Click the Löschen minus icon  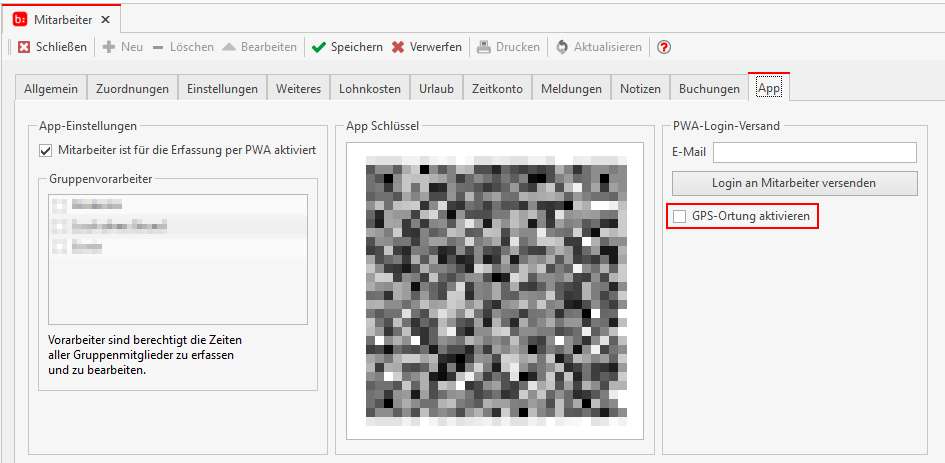(x=158, y=47)
